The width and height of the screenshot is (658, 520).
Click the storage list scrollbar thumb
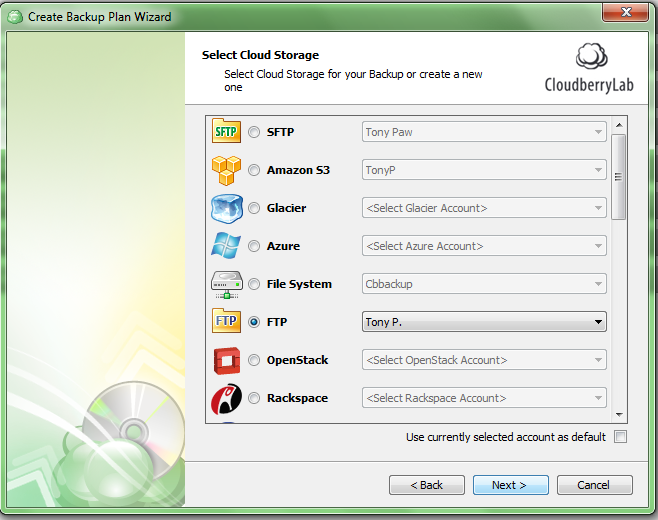coord(619,177)
